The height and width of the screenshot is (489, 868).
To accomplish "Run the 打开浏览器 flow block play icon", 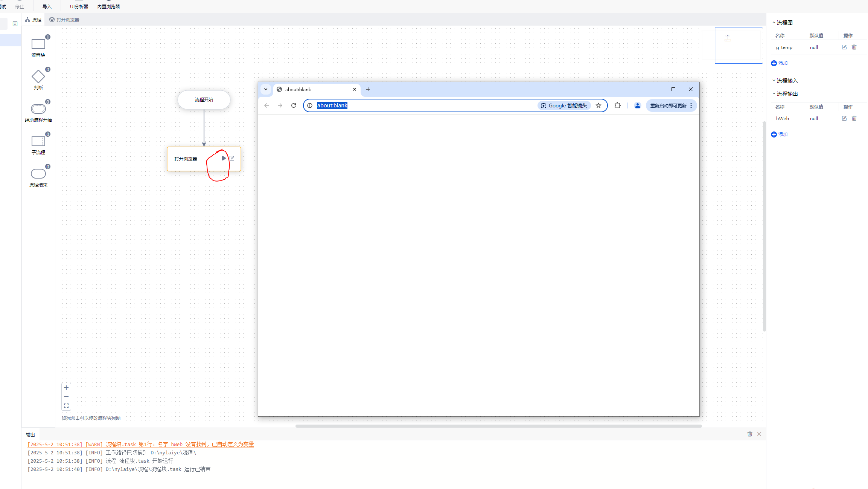I will coord(224,158).
